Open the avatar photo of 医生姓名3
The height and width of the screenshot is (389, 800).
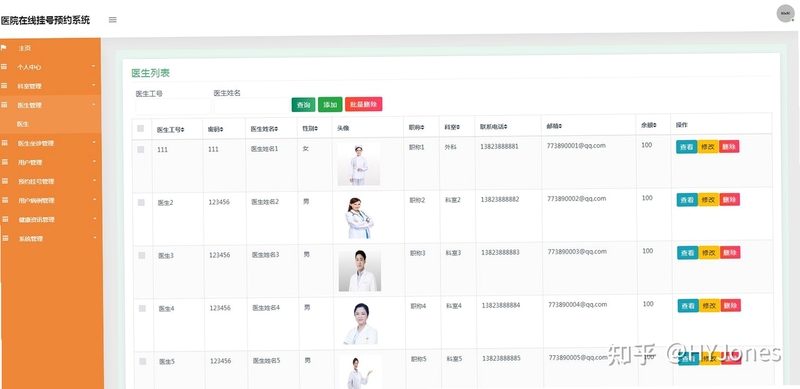(360, 271)
